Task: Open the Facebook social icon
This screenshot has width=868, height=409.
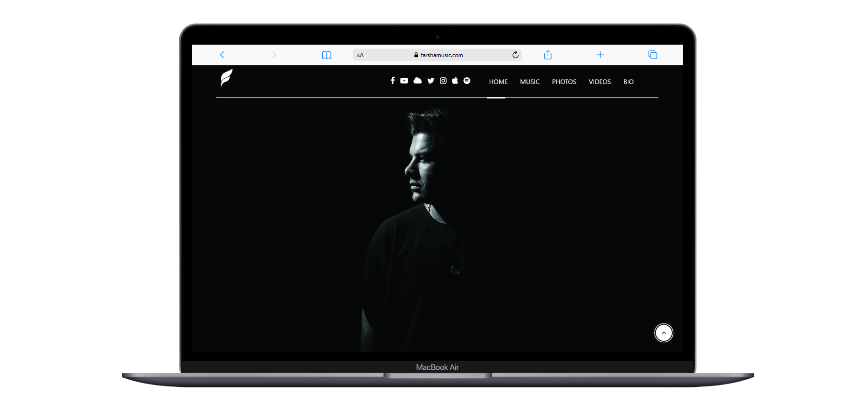Action: coord(393,81)
